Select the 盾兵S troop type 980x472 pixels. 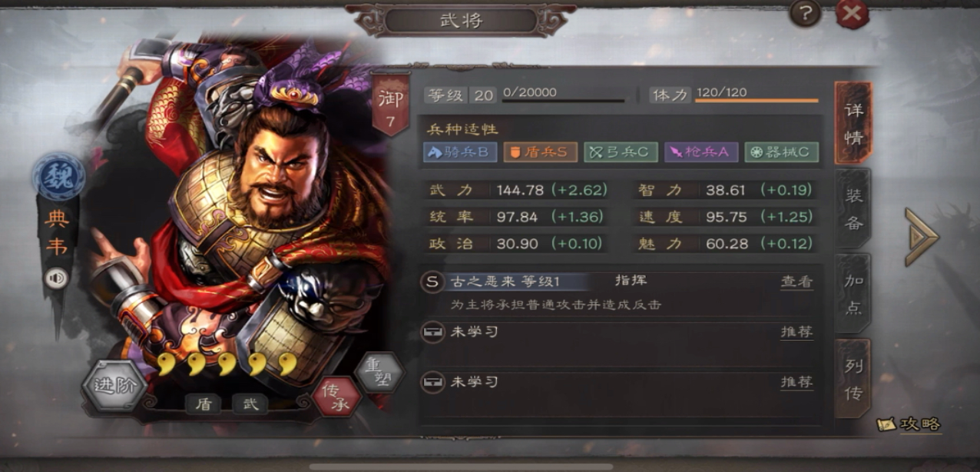point(540,152)
